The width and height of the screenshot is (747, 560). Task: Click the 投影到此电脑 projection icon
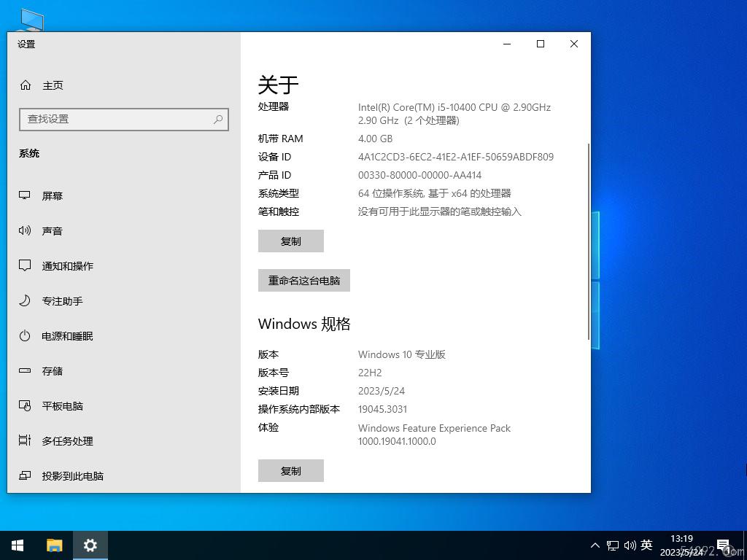tap(25, 475)
